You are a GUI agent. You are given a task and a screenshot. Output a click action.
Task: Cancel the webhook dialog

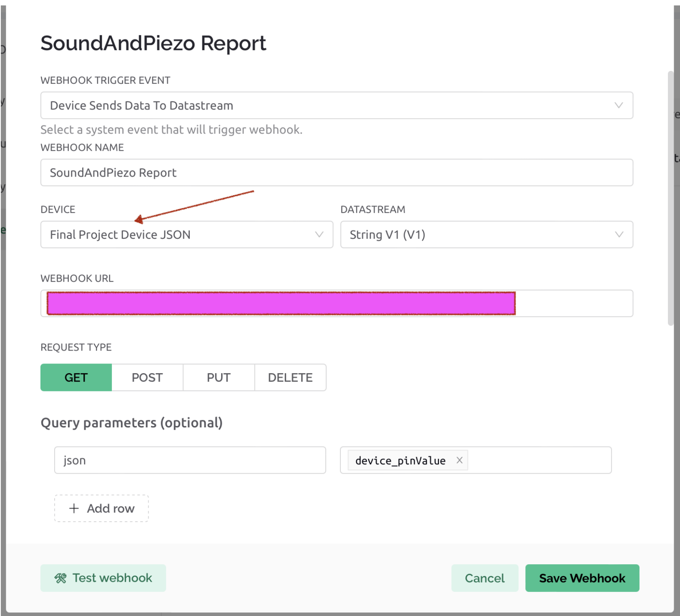pos(485,578)
